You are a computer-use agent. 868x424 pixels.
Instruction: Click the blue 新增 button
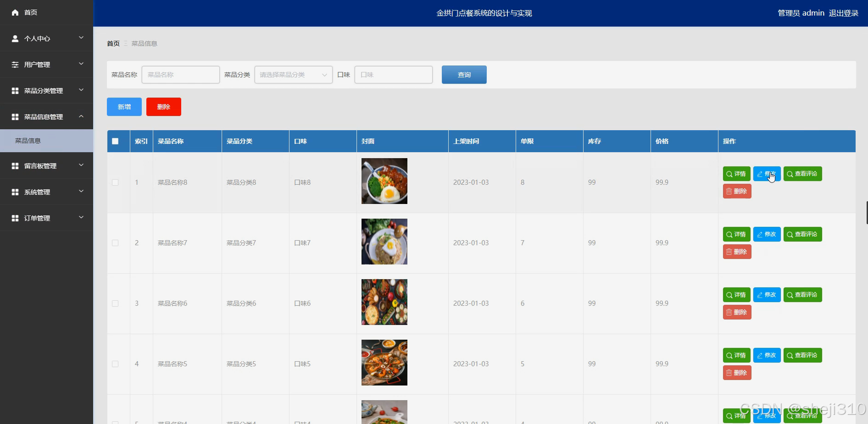click(x=124, y=107)
